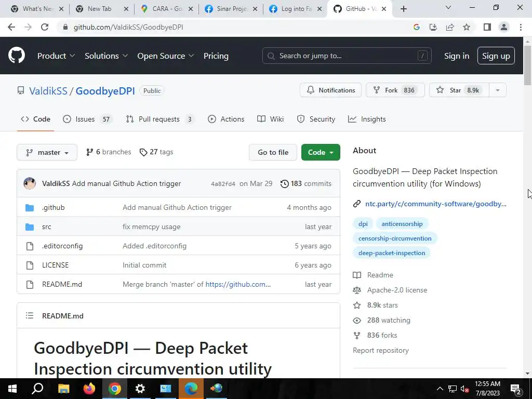This screenshot has width=532, height=399.
Task: Open the Security tab
Action: click(x=316, y=119)
